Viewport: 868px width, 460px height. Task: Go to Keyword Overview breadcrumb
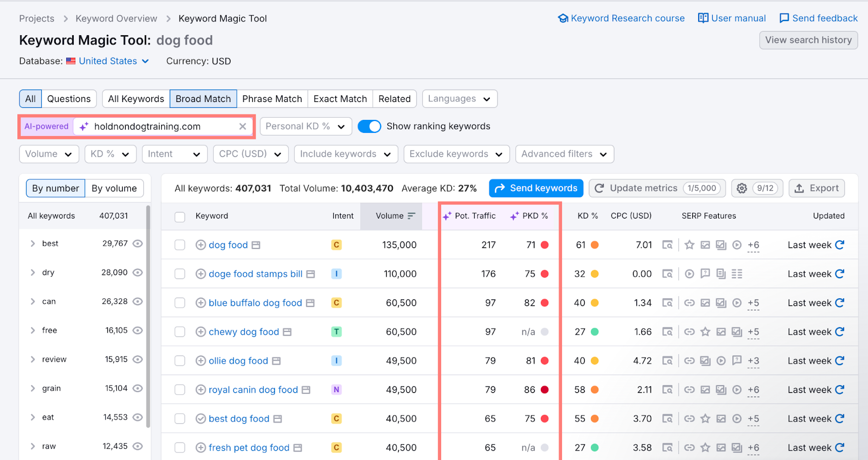click(116, 18)
